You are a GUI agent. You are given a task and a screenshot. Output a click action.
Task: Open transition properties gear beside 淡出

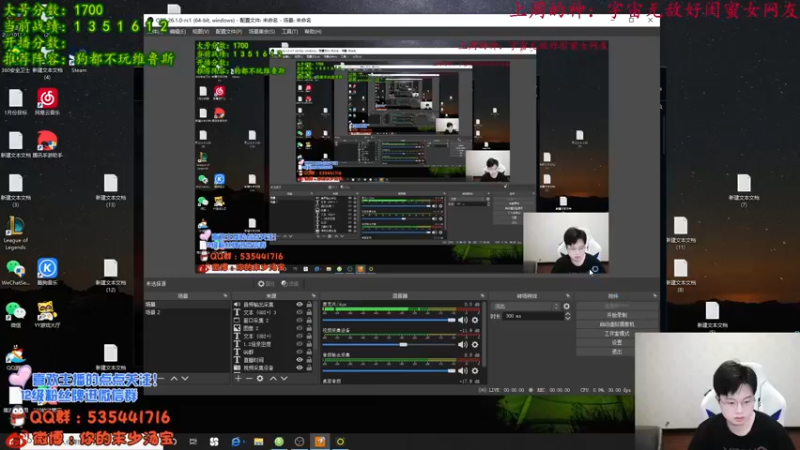pos(566,307)
